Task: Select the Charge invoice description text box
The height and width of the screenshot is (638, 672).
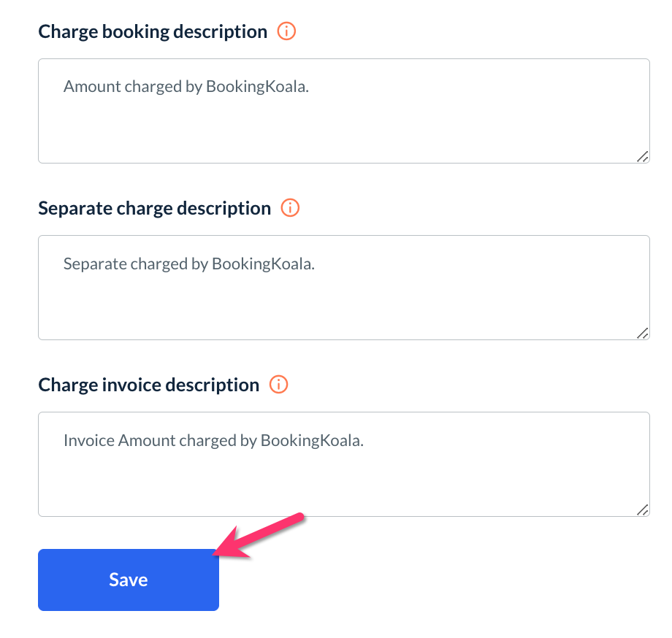Action: tap(343, 474)
